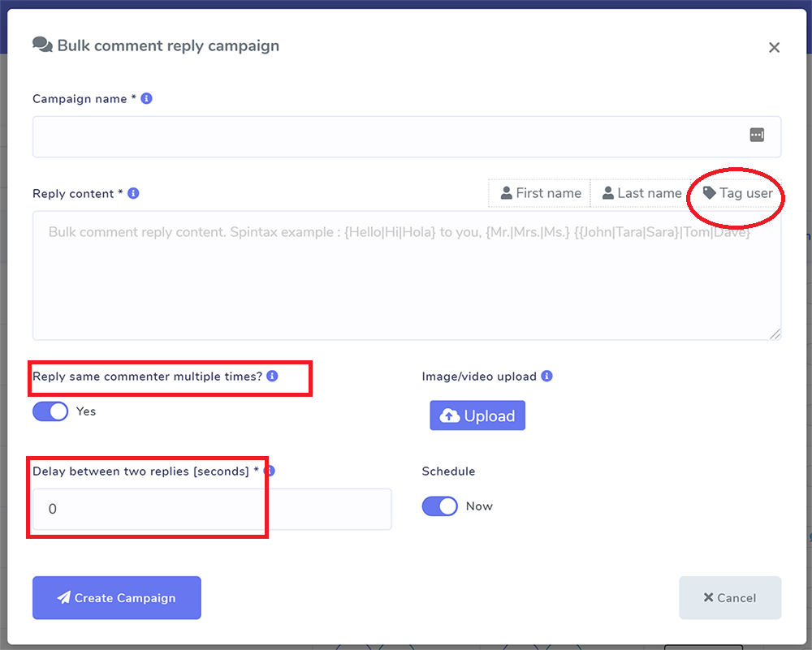Click the info icon beside Reply content
Viewport: 812px width, 650px height.
pyautogui.click(x=133, y=192)
